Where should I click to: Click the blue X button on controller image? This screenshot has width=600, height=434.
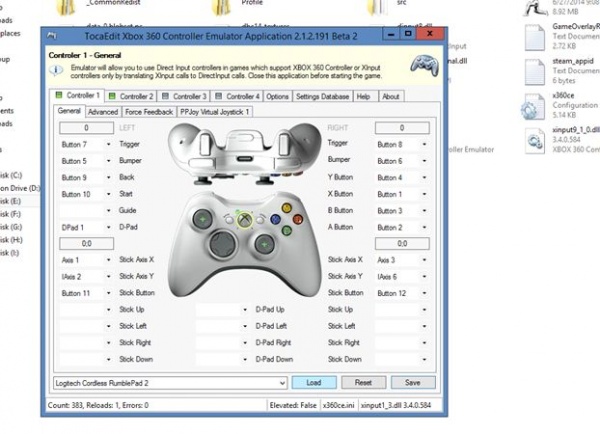[x=275, y=219]
